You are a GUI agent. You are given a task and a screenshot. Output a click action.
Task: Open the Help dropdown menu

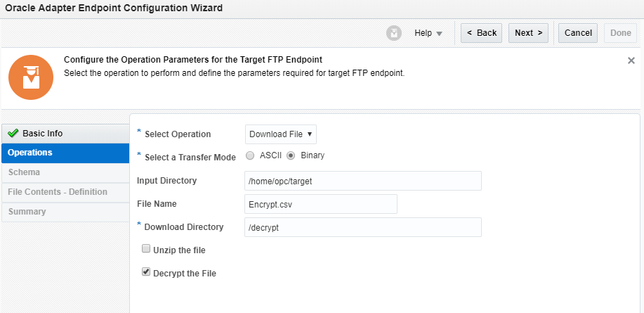428,33
